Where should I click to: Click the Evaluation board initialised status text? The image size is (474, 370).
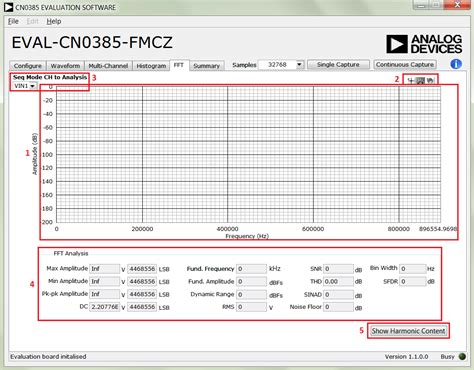pos(48,357)
